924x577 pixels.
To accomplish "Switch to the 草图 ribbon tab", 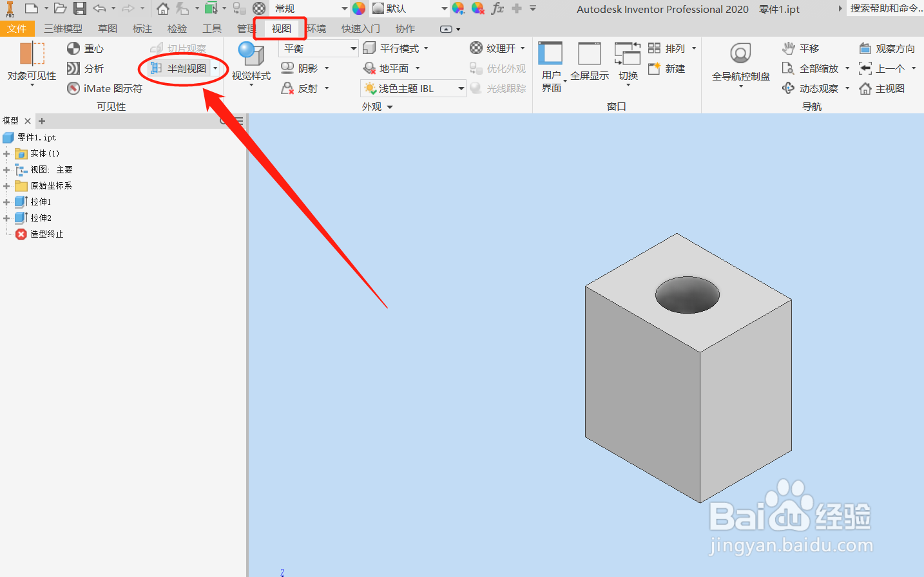I will [108, 29].
